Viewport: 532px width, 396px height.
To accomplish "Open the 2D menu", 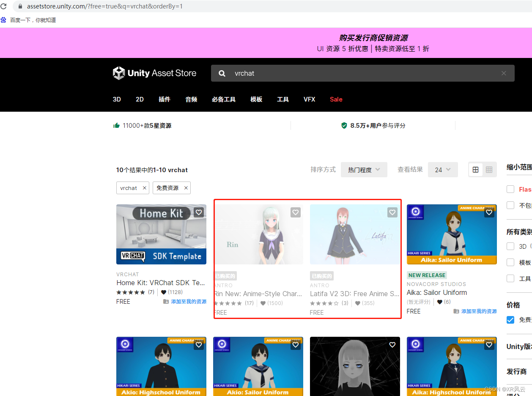I will click(x=140, y=99).
